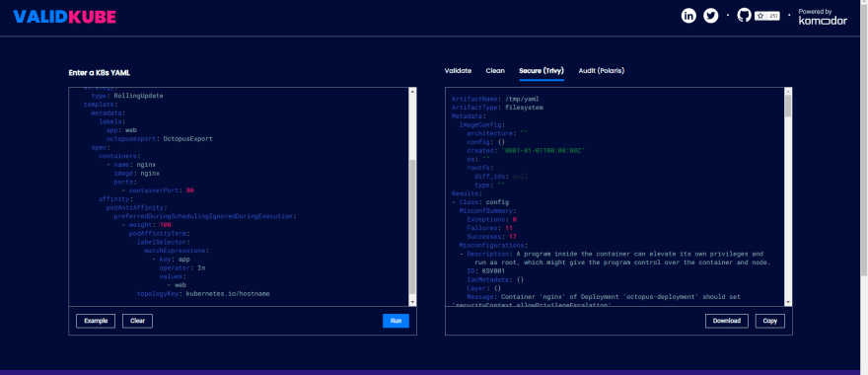Click the 'config: {}' output line
The height and width of the screenshot is (375, 868).
click(486, 142)
